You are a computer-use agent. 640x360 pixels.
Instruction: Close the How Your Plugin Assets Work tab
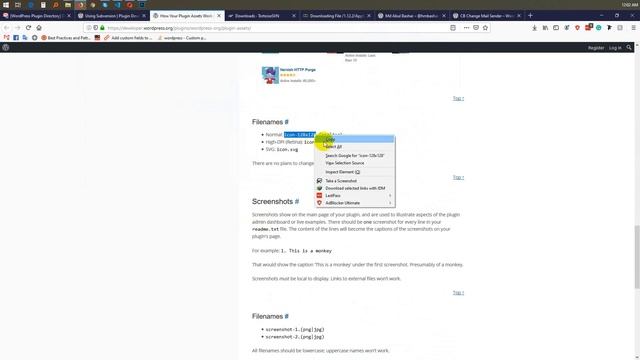219,16
